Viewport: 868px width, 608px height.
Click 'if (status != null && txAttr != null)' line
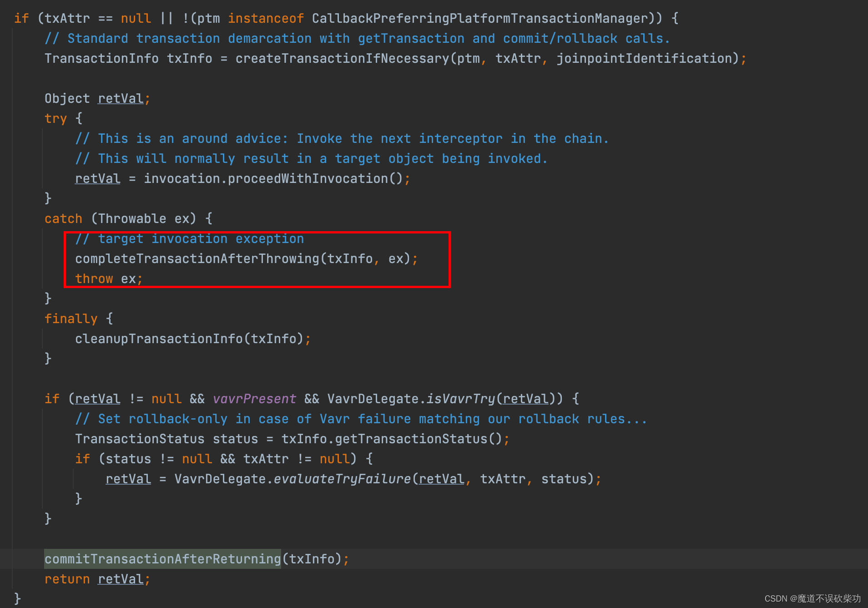pos(224,459)
